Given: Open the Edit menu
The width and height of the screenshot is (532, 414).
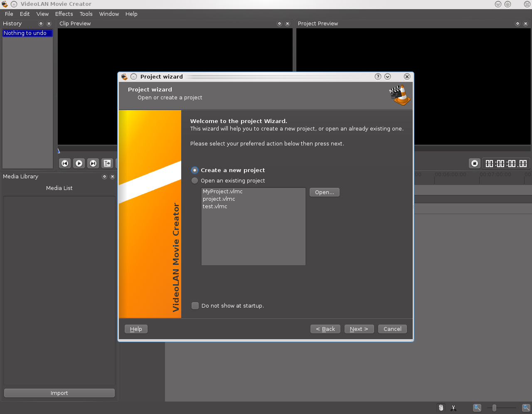Looking at the screenshot, I should pos(25,14).
